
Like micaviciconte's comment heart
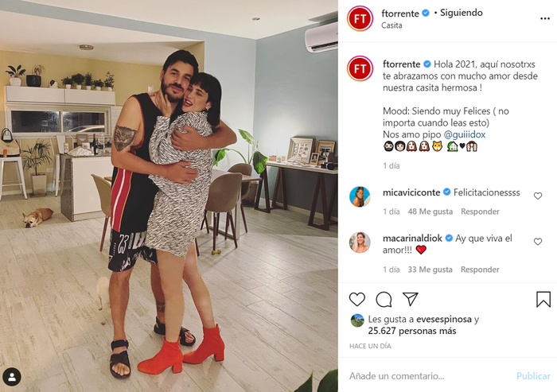point(538,196)
